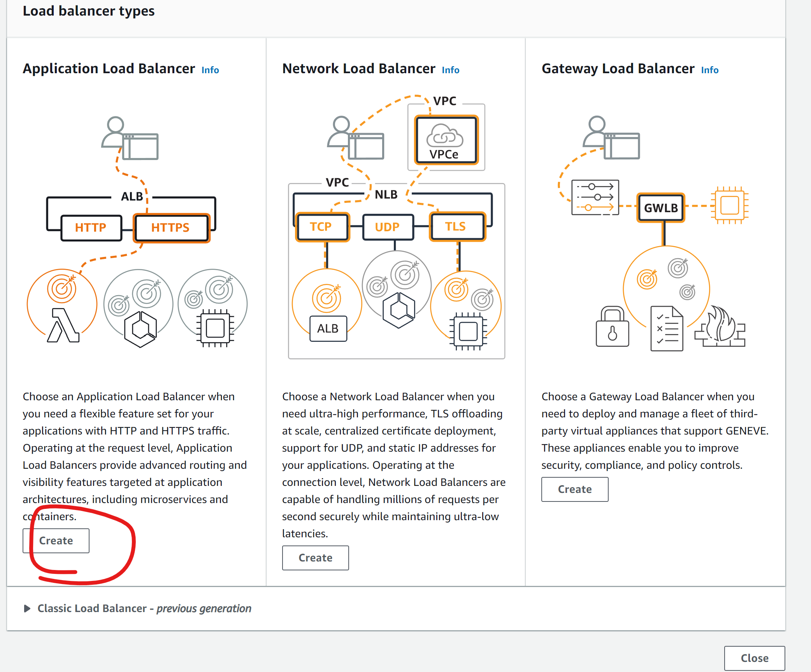This screenshot has width=811, height=672.
Task: Open Info link for Gateway Load Balancer
Action: tap(709, 70)
